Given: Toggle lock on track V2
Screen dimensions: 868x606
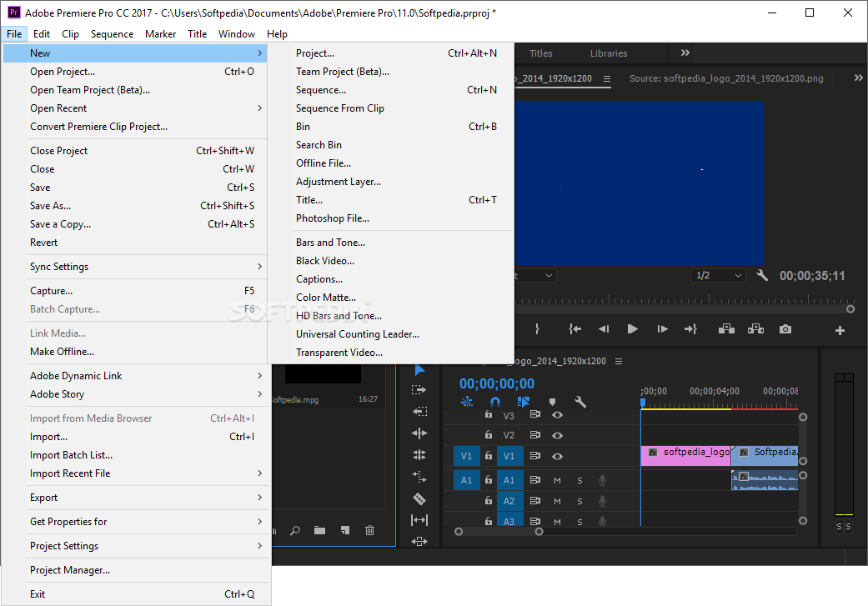Looking at the screenshot, I should (489, 435).
